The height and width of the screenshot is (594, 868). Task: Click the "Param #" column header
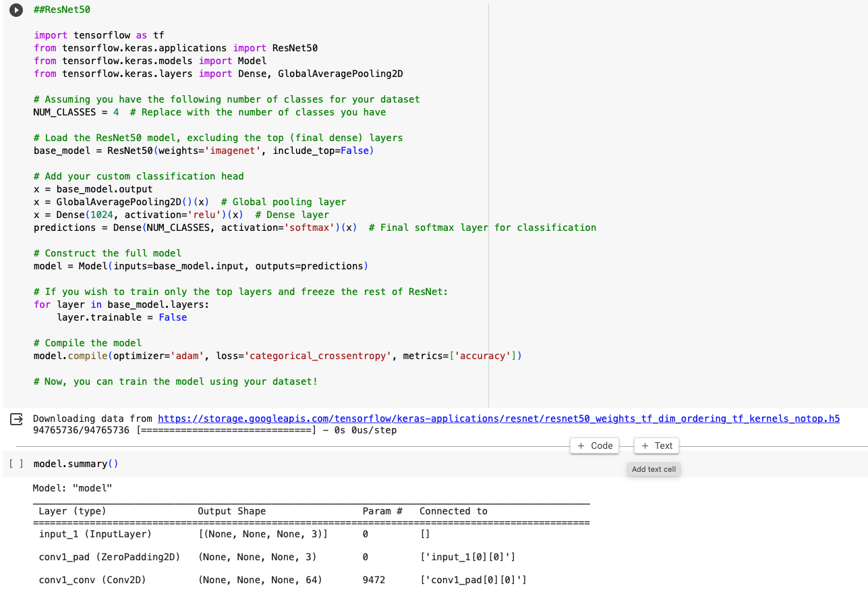click(382, 511)
